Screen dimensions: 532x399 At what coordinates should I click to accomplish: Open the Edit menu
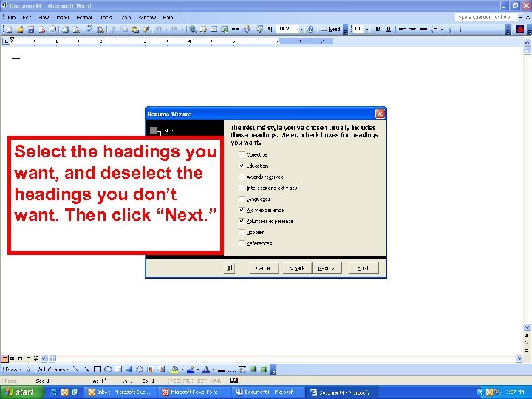tap(27, 17)
